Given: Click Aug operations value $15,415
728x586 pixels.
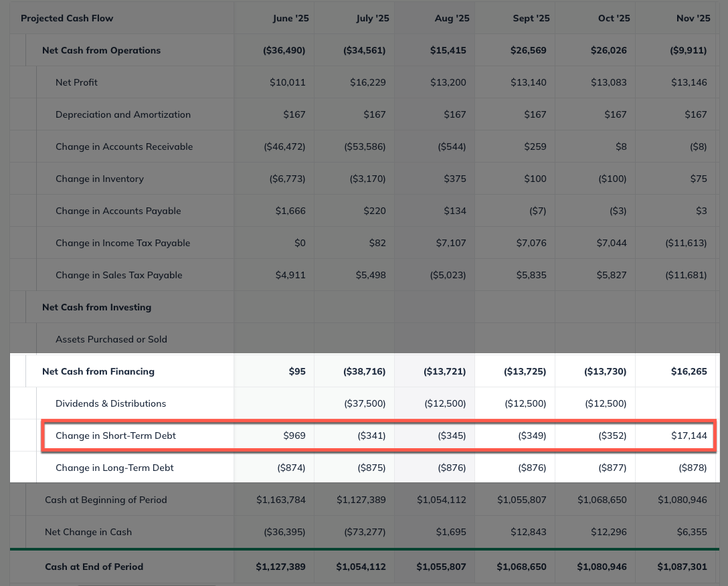Looking at the screenshot, I should (x=448, y=50).
